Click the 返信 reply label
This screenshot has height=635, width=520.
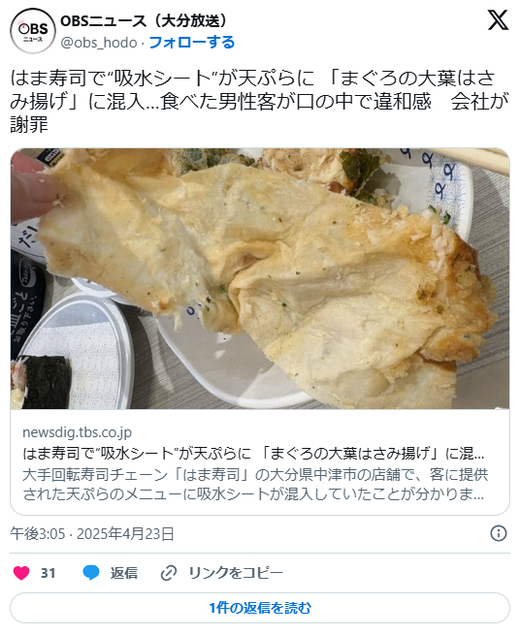(124, 573)
